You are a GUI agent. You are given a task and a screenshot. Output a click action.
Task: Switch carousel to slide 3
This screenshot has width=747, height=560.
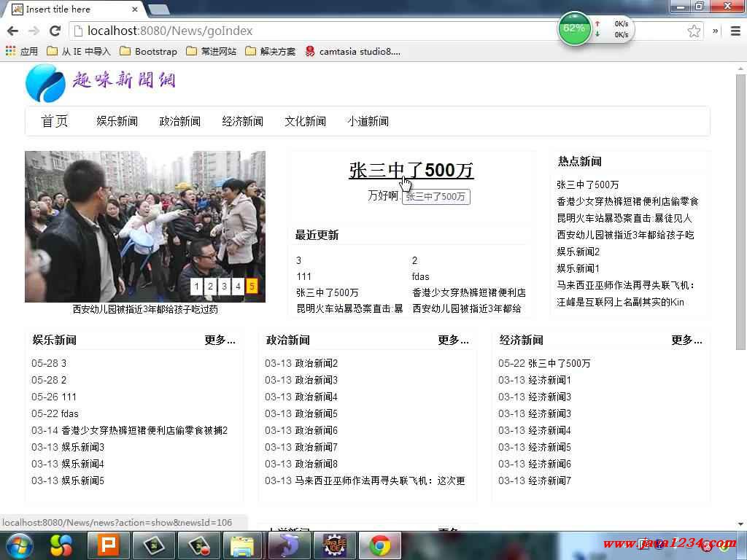[225, 286]
